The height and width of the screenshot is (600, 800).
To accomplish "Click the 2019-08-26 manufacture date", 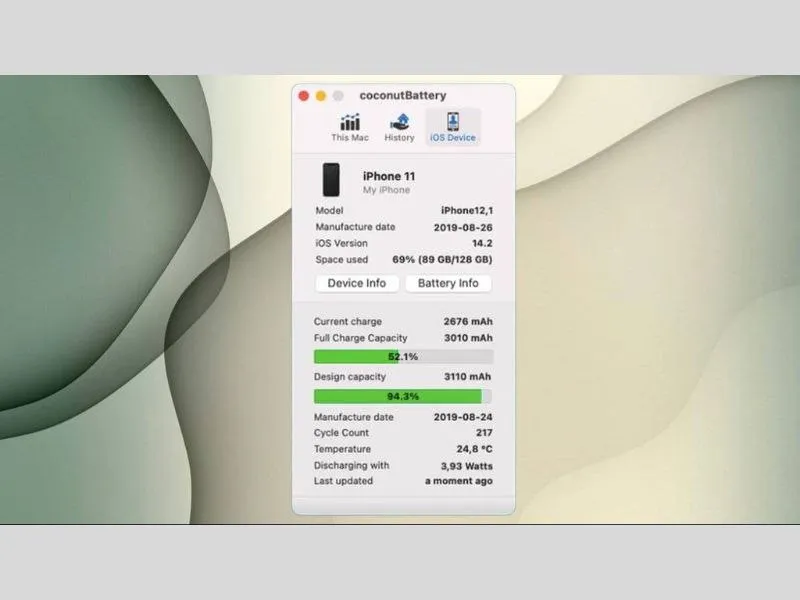I will tap(463, 228).
